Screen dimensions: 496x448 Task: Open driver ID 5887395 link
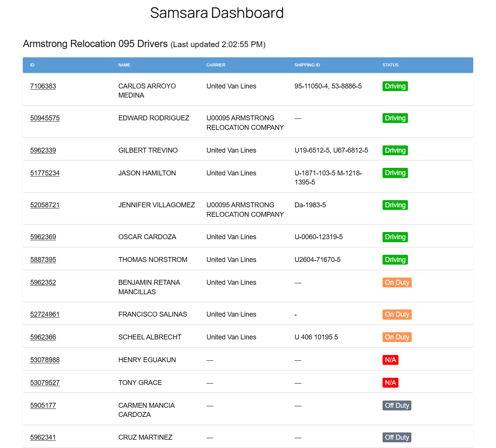tap(43, 260)
